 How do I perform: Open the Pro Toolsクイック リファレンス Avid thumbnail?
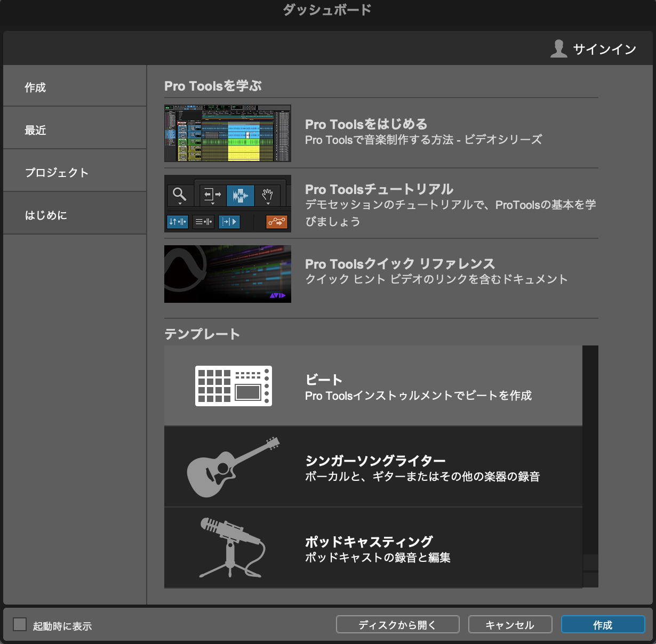(228, 274)
